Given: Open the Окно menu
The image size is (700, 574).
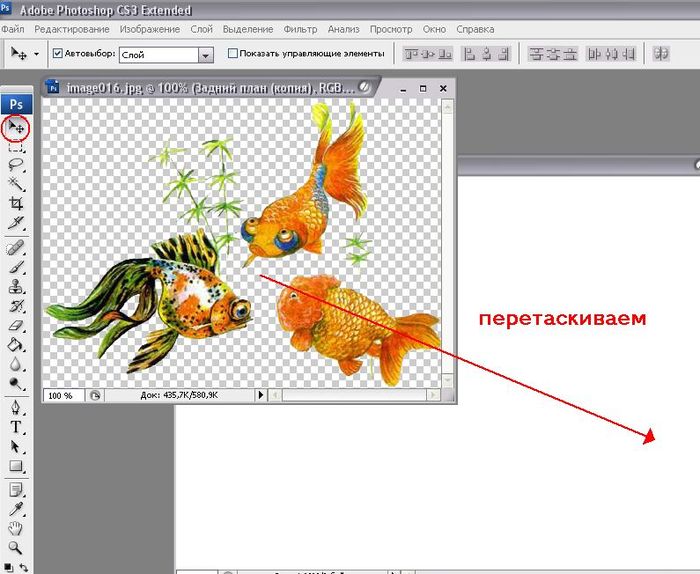Looking at the screenshot, I should tap(434, 29).
